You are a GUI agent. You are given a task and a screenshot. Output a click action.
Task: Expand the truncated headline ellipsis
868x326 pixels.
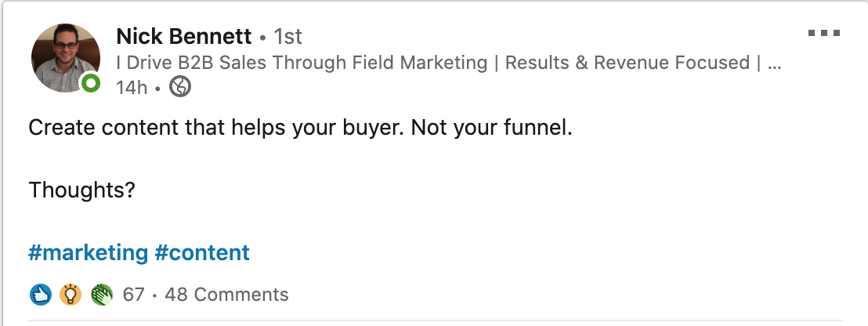coord(775,63)
